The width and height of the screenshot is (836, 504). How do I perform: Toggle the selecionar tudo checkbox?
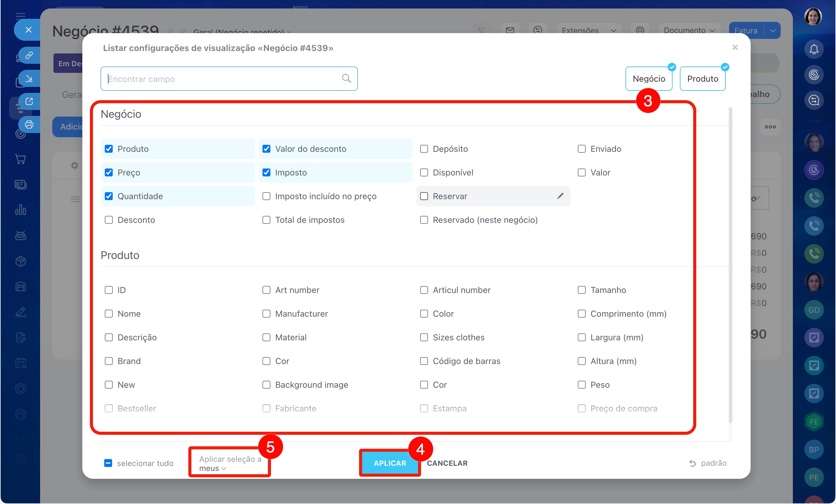pos(108,463)
